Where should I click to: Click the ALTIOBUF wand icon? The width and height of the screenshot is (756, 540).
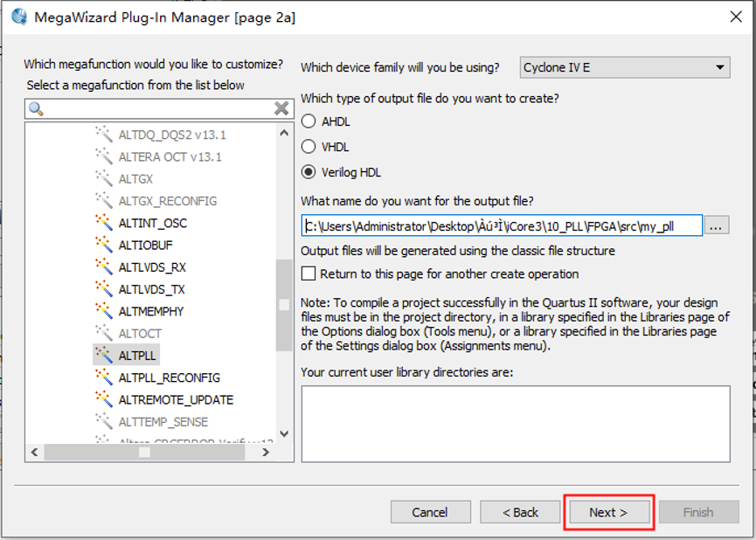click(x=104, y=245)
